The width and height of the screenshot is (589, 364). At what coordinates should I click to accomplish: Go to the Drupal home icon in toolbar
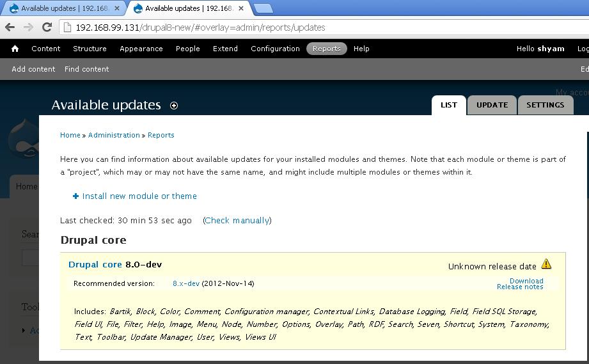(x=15, y=49)
